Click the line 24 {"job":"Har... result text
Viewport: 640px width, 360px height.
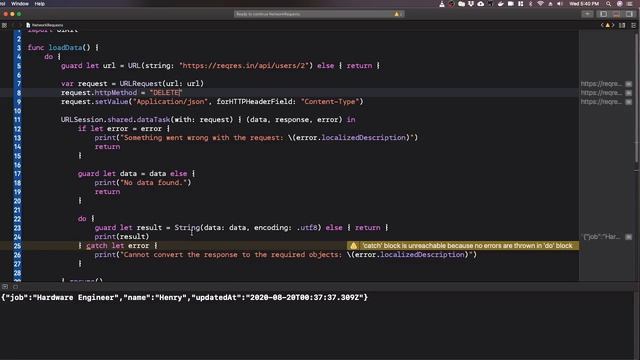pyautogui.click(x=601, y=237)
